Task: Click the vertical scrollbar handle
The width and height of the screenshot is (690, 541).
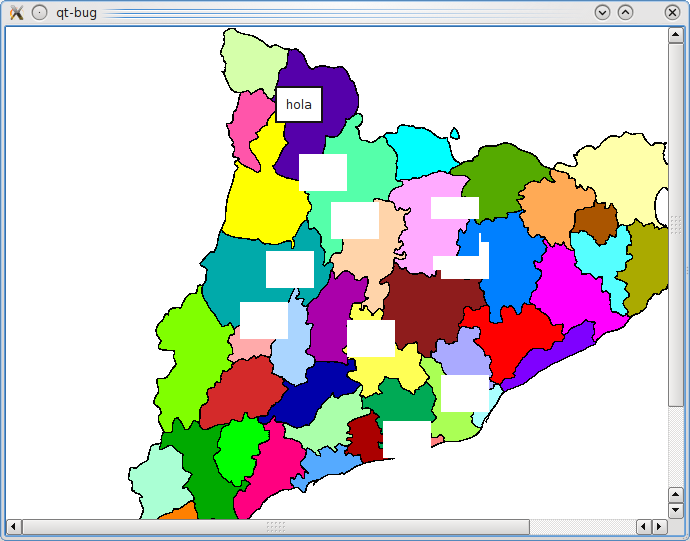Action: (x=676, y=225)
